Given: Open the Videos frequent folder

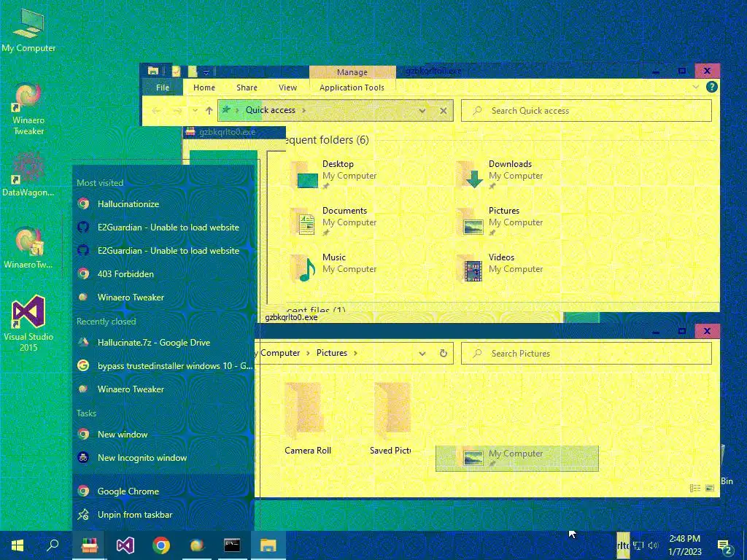Looking at the screenshot, I should coord(500,268).
